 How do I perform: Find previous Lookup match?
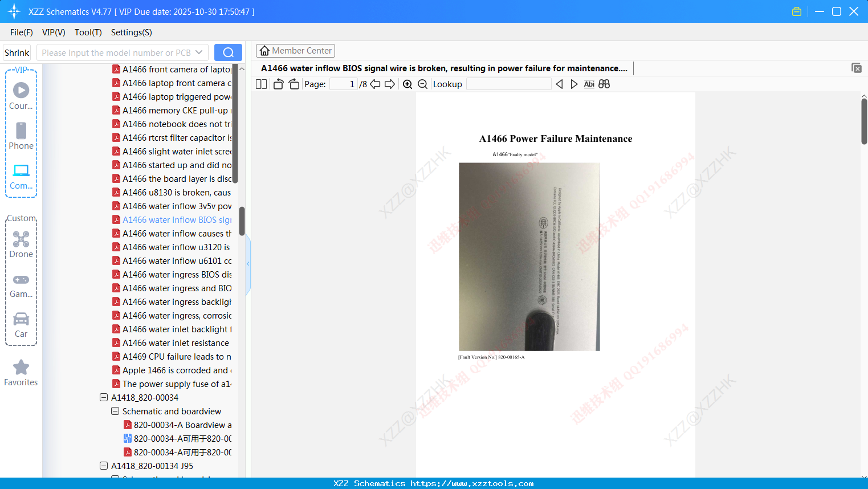tap(559, 84)
